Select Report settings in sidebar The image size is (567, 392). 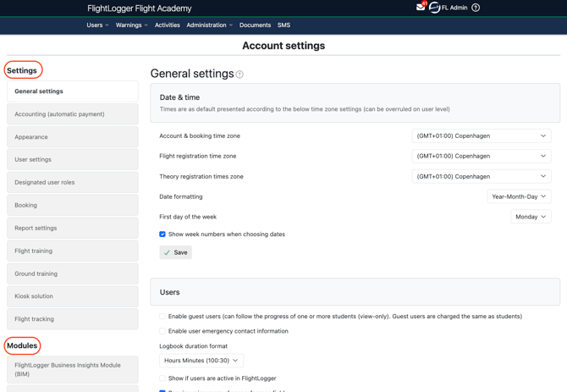(x=73, y=228)
